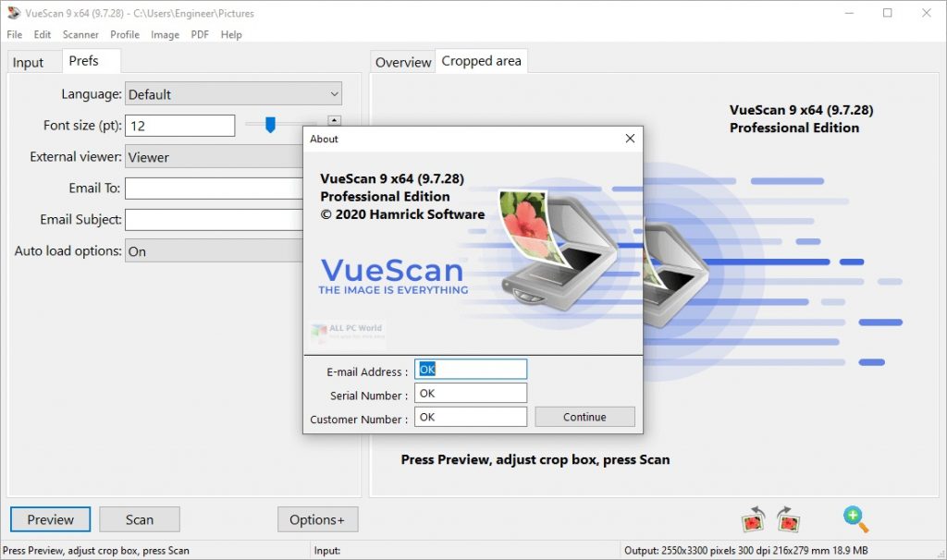Click the rotate left image icon
947x560 pixels.
point(753,519)
